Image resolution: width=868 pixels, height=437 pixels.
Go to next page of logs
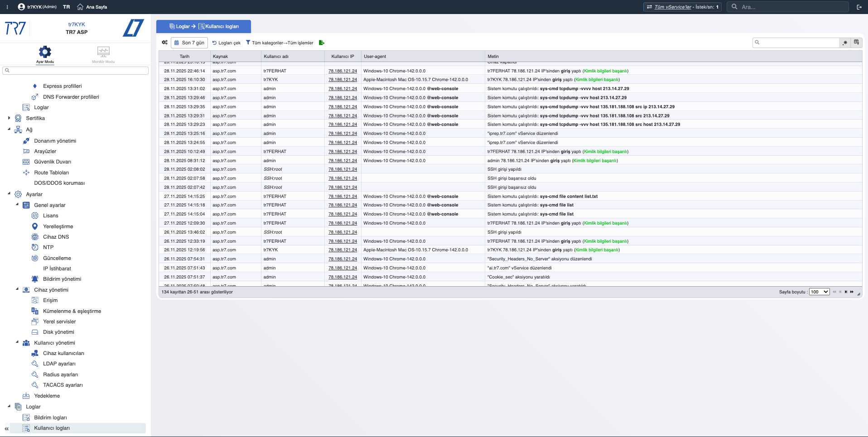click(846, 292)
